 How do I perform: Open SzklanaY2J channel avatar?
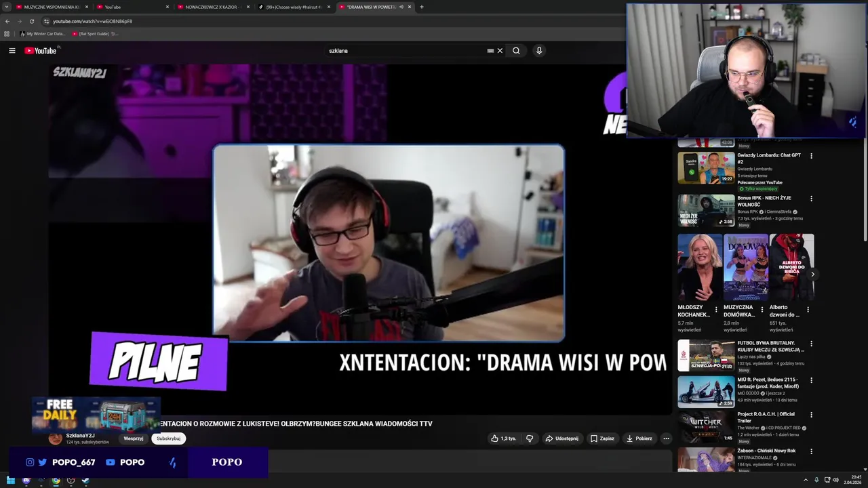click(x=55, y=439)
